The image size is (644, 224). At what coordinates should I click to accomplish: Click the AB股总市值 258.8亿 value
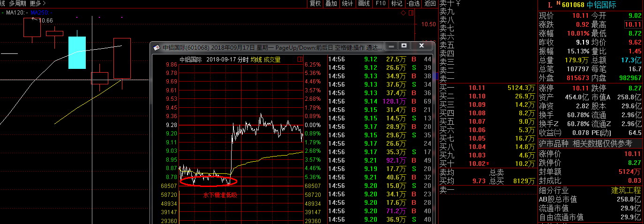629,199
